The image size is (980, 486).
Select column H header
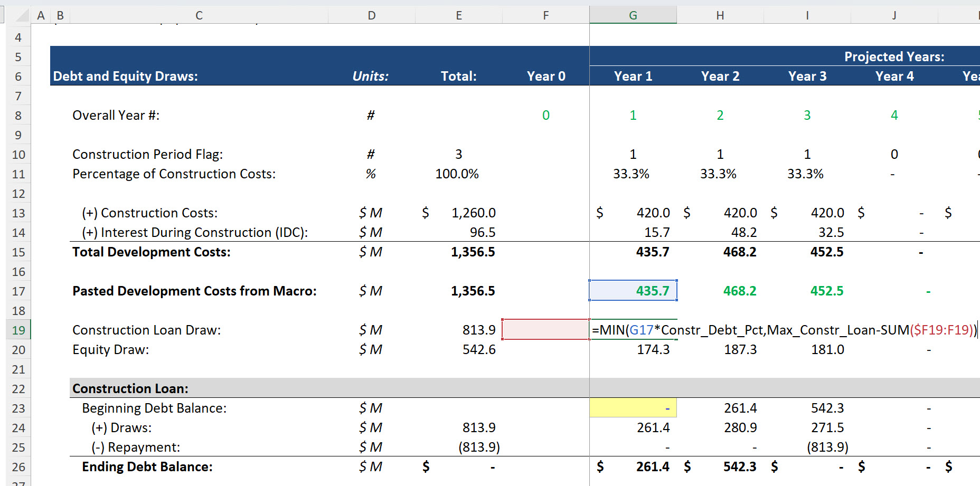pyautogui.click(x=720, y=15)
